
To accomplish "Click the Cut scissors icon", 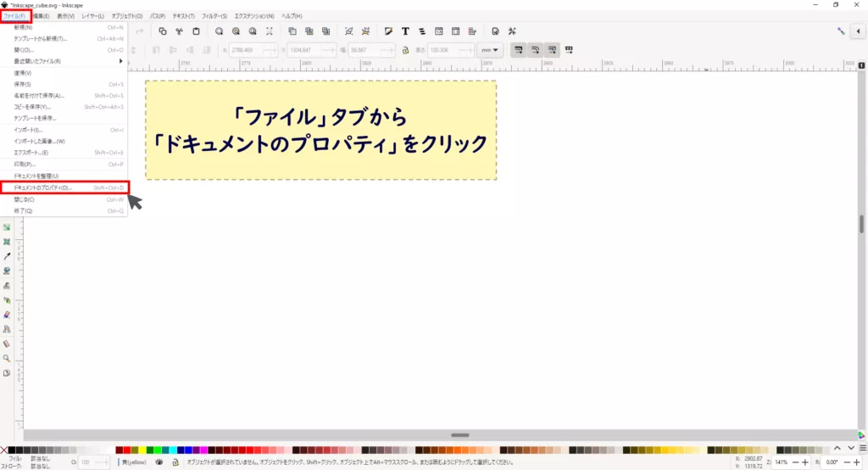I will (x=180, y=31).
